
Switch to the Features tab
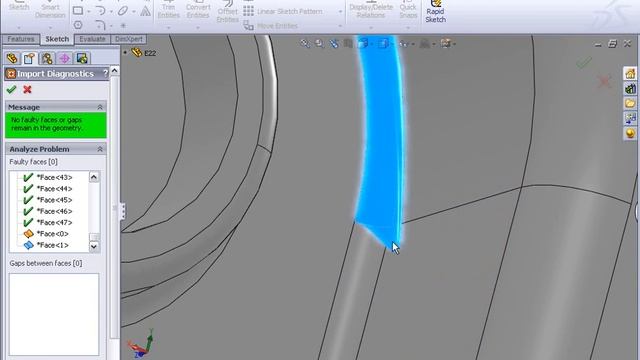pos(21,39)
